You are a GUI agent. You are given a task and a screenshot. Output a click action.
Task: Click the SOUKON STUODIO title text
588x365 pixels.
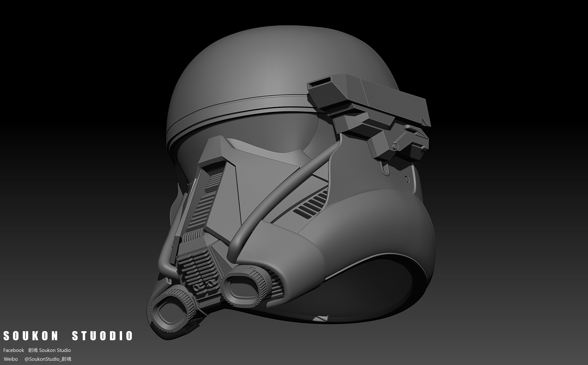click(68, 336)
